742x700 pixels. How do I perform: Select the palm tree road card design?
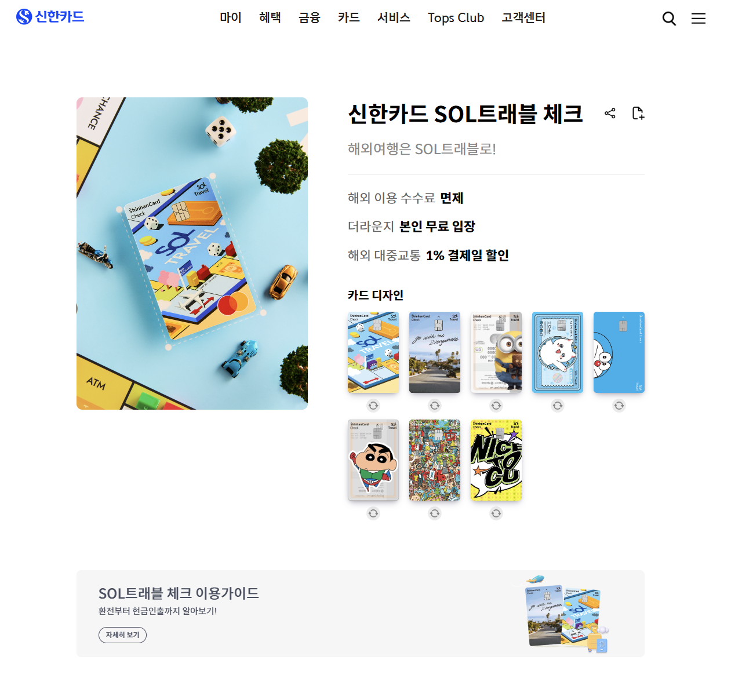pyautogui.click(x=435, y=352)
